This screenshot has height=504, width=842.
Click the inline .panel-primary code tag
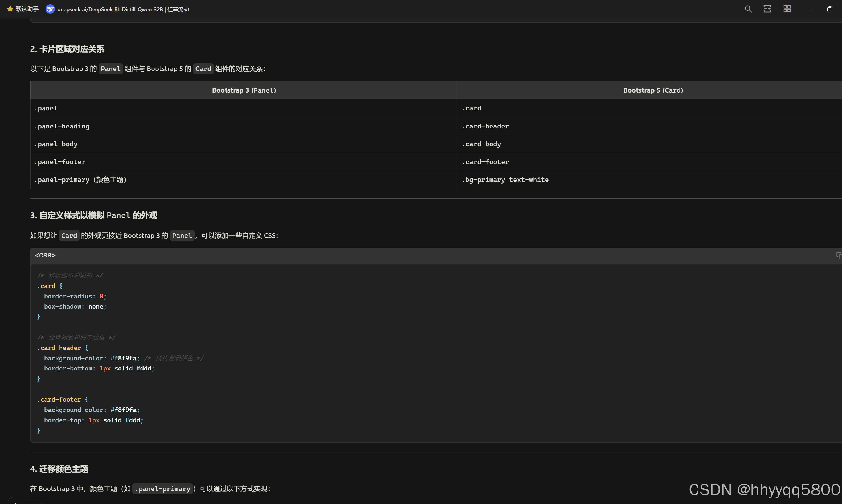[x=162, y=489]
